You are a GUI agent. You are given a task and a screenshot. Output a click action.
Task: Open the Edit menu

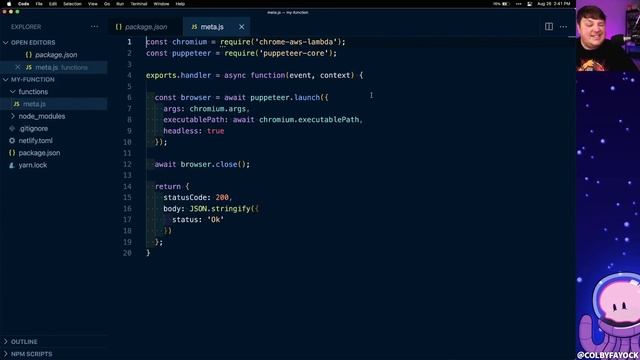[53, 4]
